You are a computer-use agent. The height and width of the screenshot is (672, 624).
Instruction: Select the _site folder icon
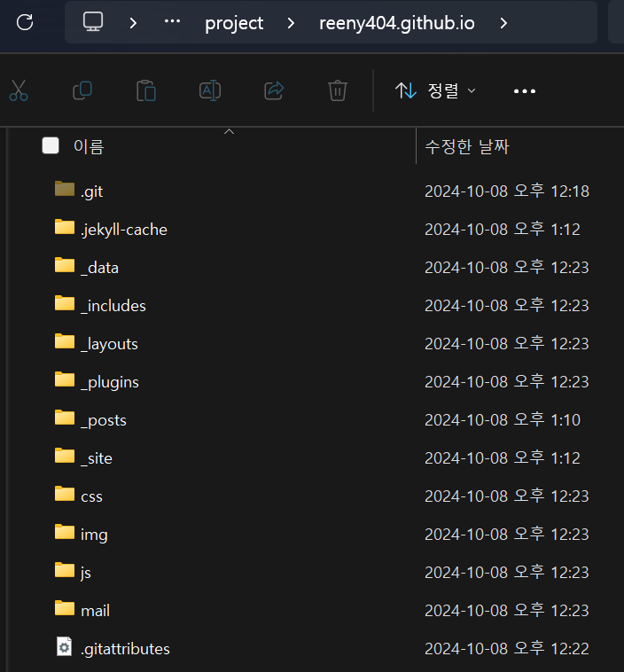pyautogui.click(x=65, y=456)
